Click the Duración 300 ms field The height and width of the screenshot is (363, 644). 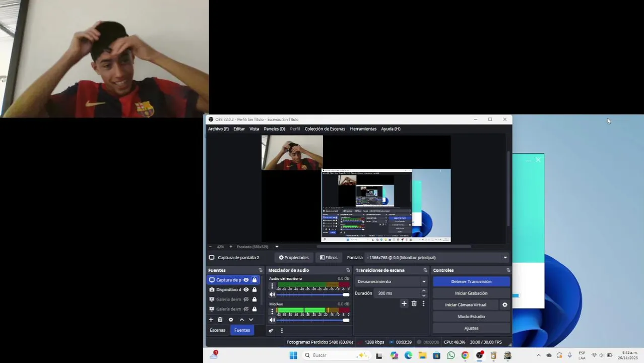click(x=398, y=293)
